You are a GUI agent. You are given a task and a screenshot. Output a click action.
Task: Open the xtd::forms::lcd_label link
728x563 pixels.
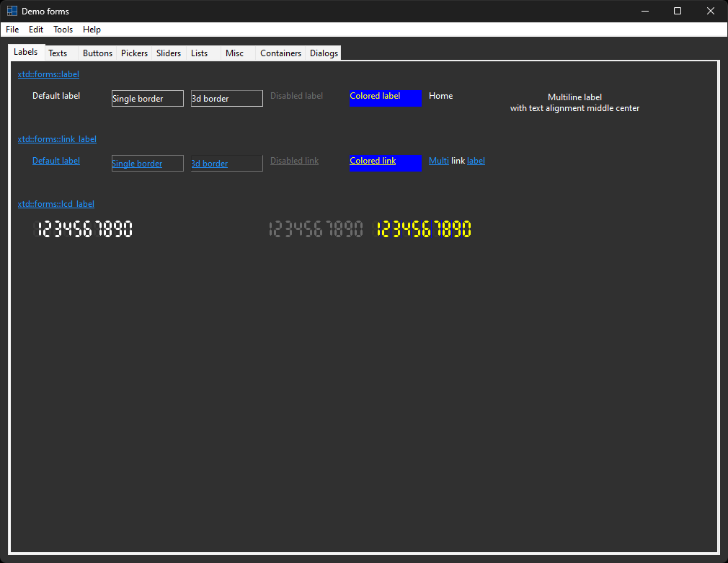(56, 204)
